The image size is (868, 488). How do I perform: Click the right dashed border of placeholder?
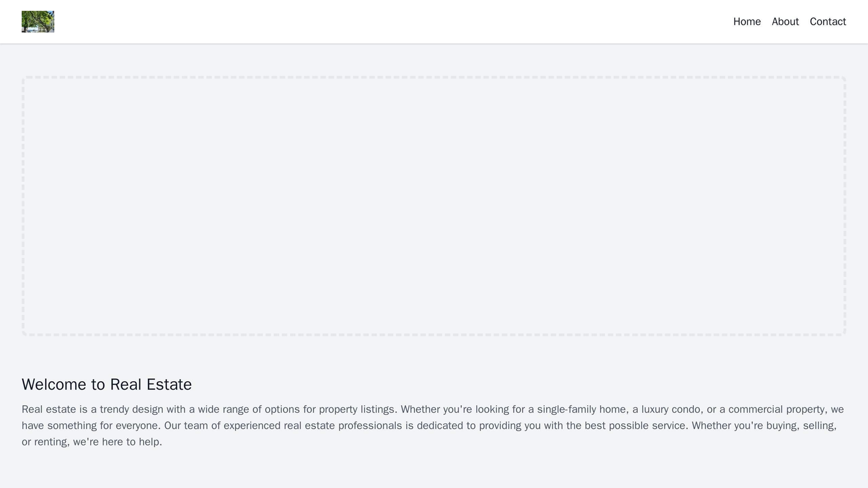[x=845, y=206]
